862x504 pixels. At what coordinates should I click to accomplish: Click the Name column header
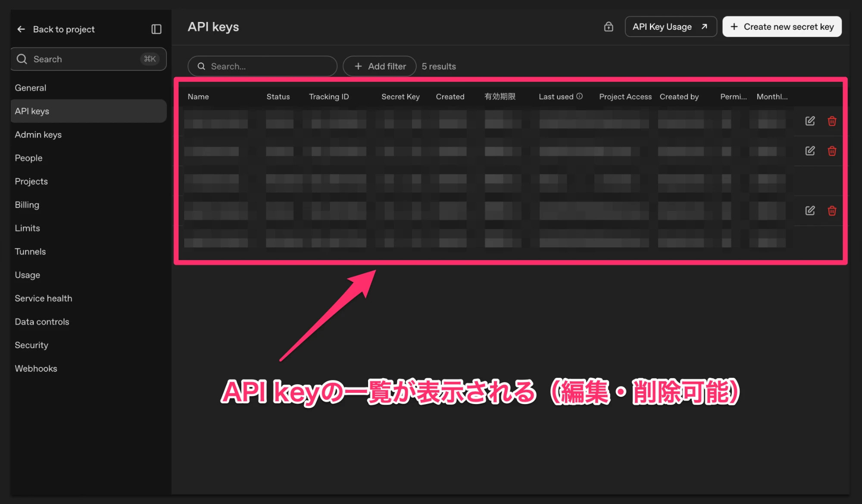click(x=198, y=96)
